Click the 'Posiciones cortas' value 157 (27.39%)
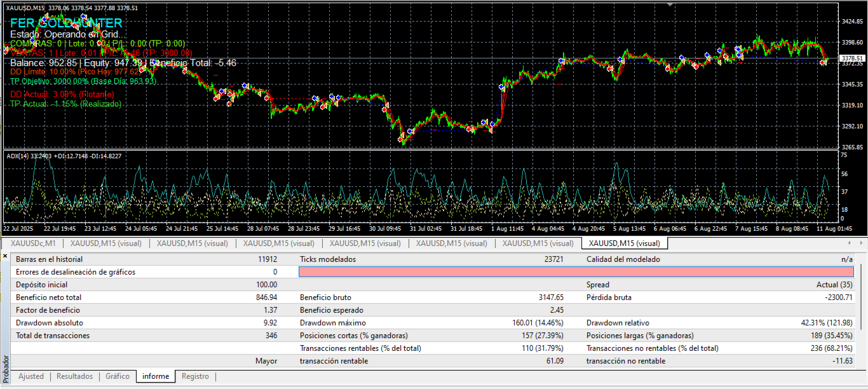Screen dimensions: 868x389 [541, 336]
